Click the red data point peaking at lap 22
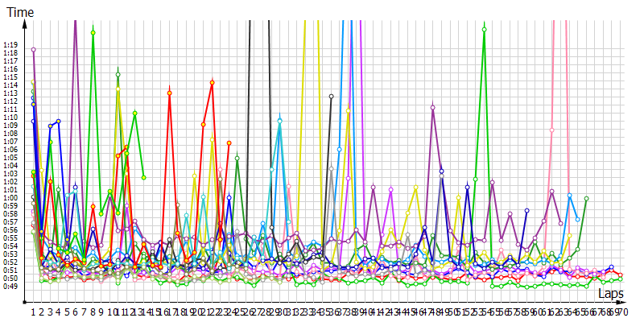This screenshot has width=644, height=322. [212, 82]
